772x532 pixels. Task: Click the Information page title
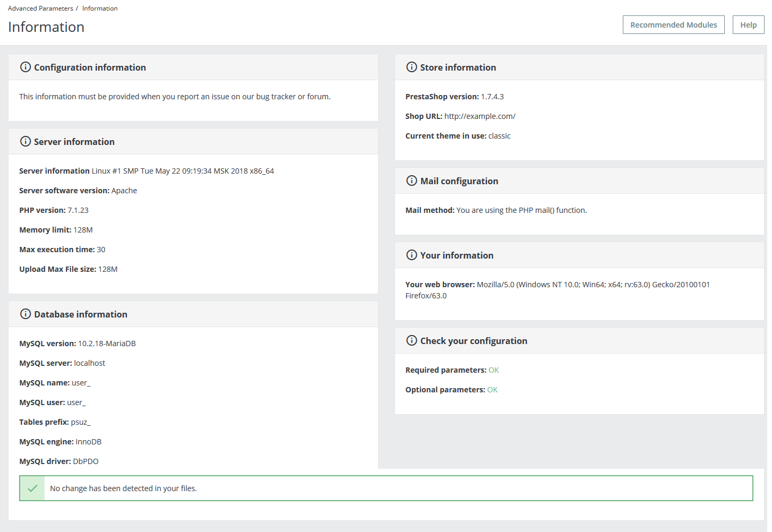[46, 27]
